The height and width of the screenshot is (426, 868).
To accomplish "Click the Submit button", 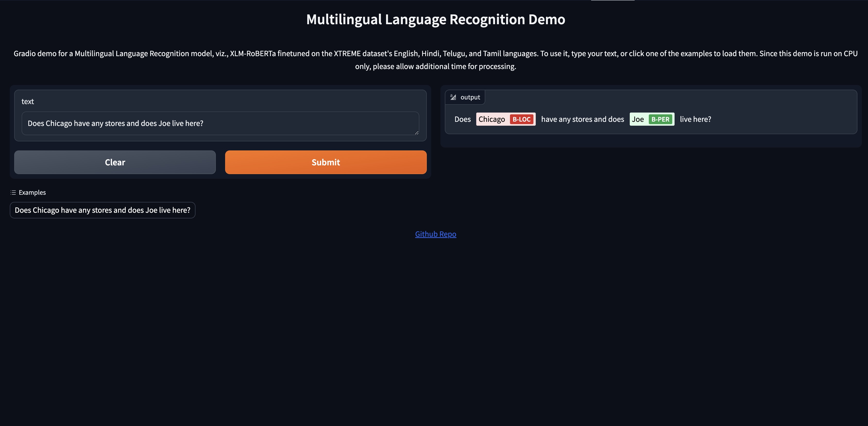I will [x=326, y=162].
